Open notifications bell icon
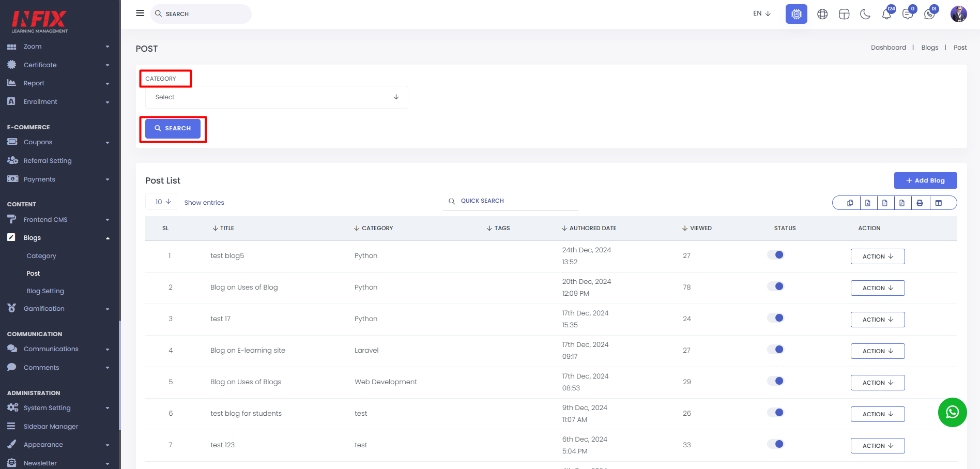The height and width of the screenshot is (469, 980). 887,14
